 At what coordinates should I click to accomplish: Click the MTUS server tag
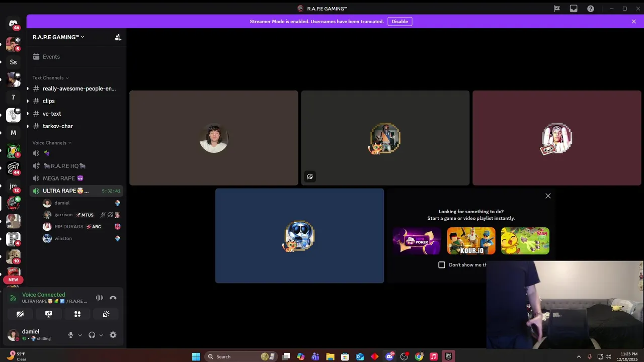(x=85, y=215)
